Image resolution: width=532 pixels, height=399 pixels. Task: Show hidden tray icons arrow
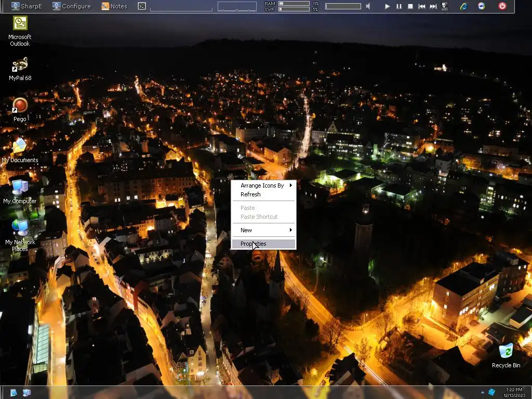coord(482,393)
